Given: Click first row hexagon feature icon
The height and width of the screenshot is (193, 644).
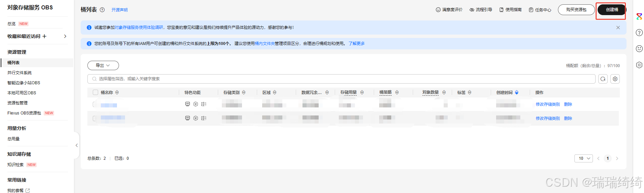Looking at the screenshot, I should [196, 104].
